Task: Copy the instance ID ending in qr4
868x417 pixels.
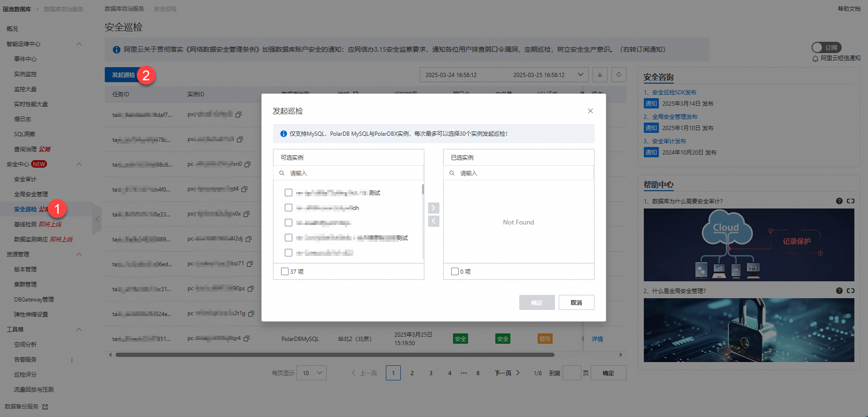Action: tap(247, 339)
